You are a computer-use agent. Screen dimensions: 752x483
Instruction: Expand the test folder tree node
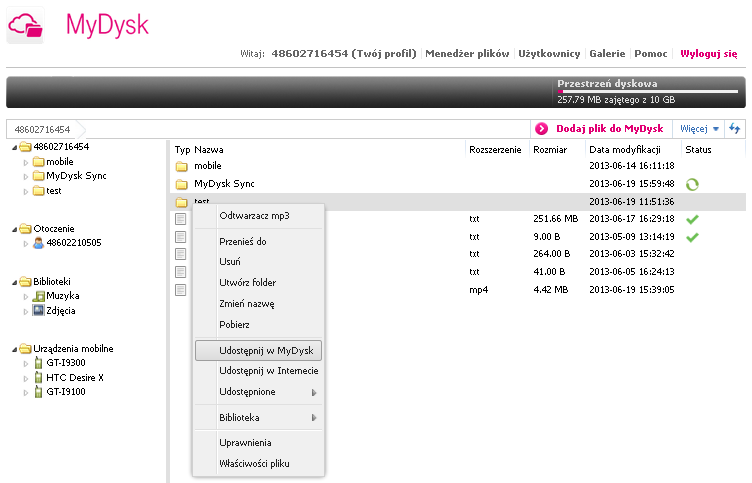[x=26, y=192]
